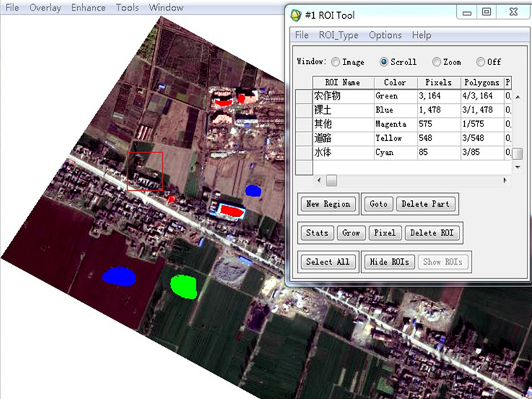Click the Grow button
This screenshot has height=399, width=532.
[x=351, y=233]
